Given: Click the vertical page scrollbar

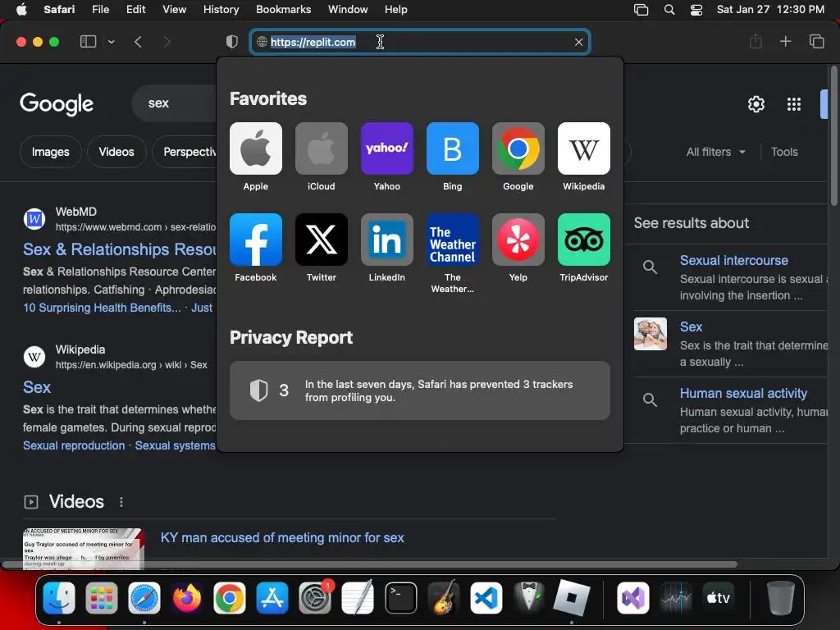Looking at the screenshot, I should (x=833, y=135).
